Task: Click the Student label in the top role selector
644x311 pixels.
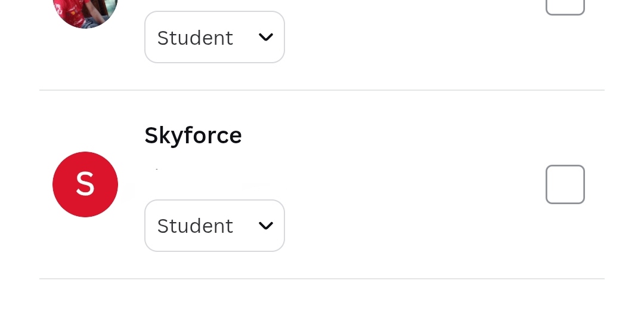Action: [195, 38]
